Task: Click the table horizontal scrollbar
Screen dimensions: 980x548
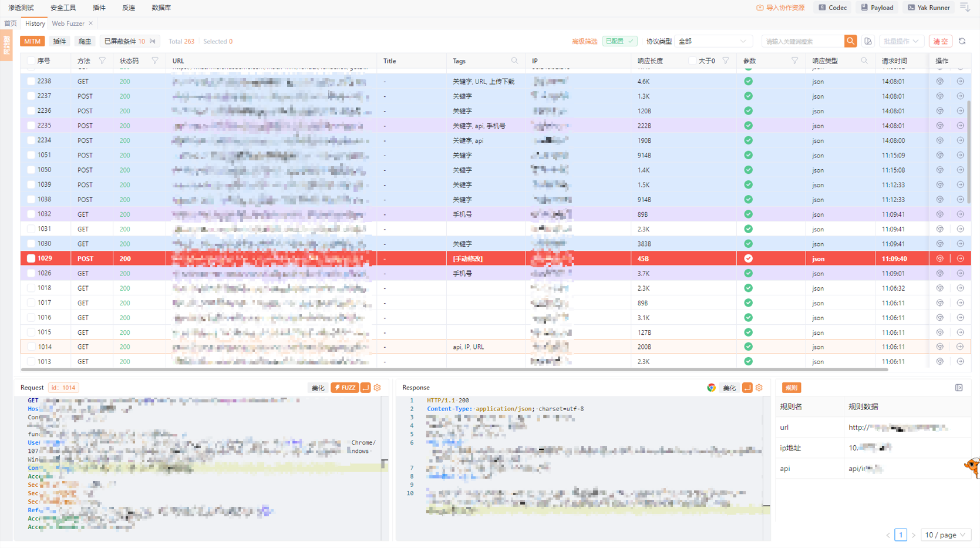Action: point(454,370)
